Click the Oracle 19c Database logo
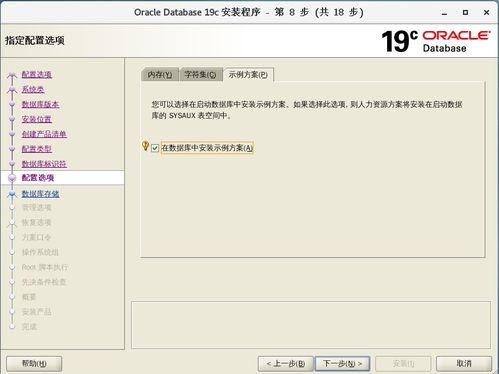The height and width of the screenshot is (374, 499). (x=436, y=41)
